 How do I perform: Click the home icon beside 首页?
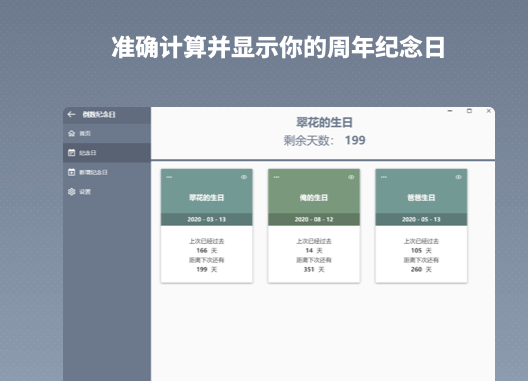tap(71, 133)
